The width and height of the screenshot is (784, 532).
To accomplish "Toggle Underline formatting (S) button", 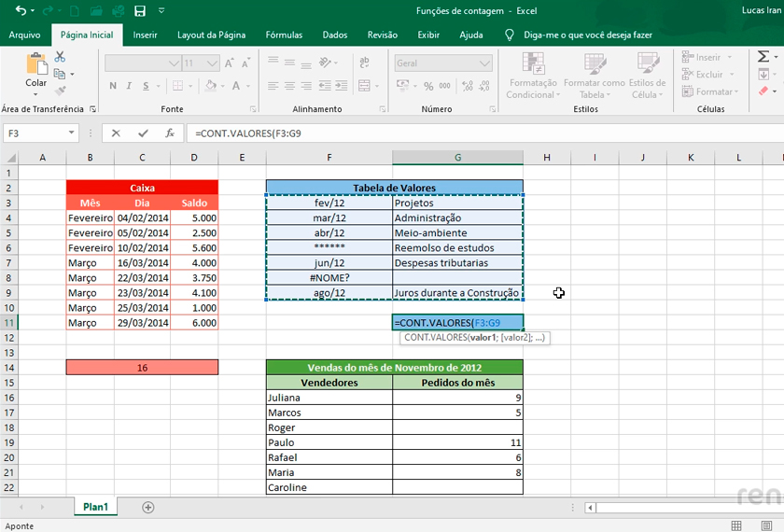I will pyautogui.click(x=145, y=86).
